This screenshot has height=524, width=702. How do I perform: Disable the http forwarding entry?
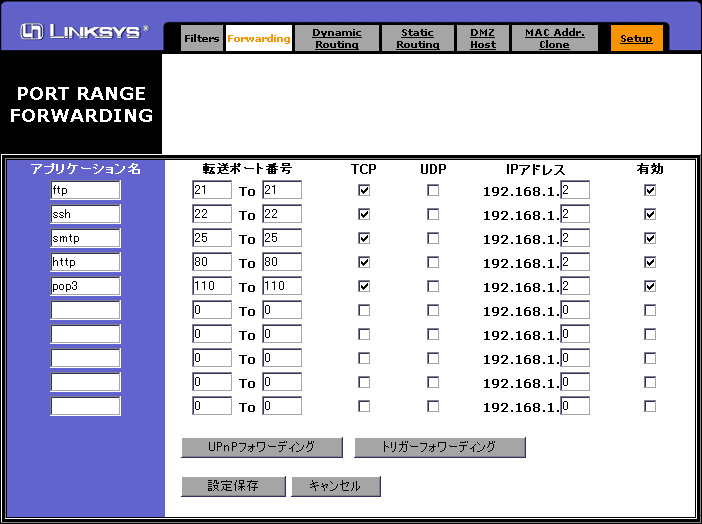(x=650, y=262)
